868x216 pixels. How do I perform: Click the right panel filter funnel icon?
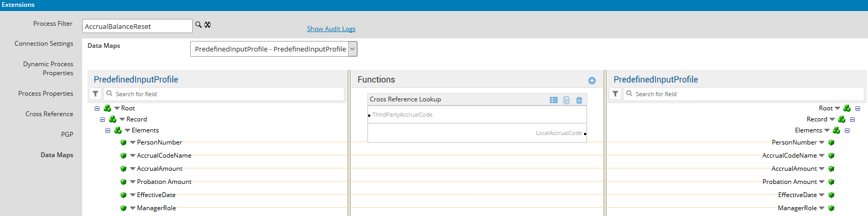click(x=615, y=94)
